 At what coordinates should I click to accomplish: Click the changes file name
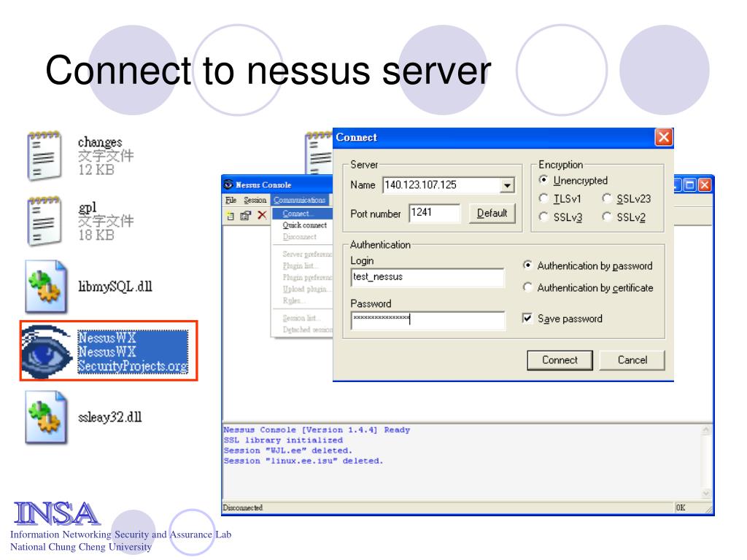pos(100,142)
